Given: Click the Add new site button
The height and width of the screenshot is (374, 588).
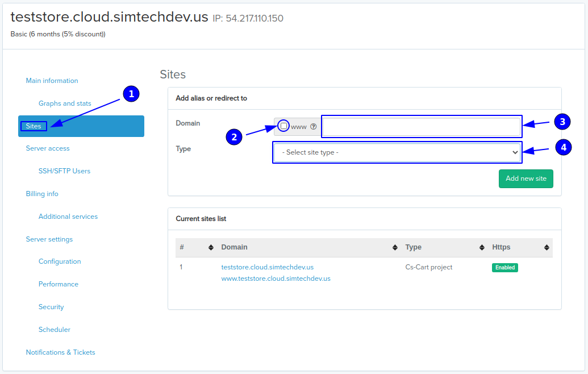Looking at the screenshot, I should coord(526,178).
